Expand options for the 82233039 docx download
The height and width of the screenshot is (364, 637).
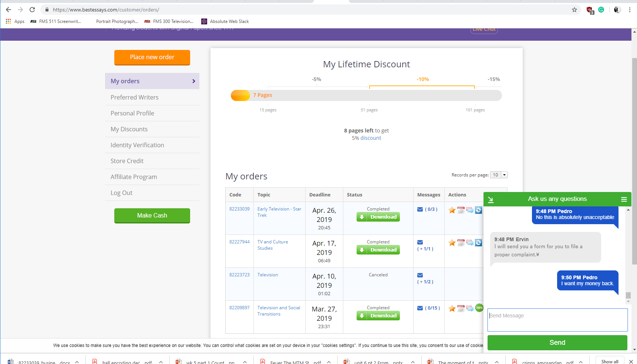pyautogui.click(x=77, y=362)
